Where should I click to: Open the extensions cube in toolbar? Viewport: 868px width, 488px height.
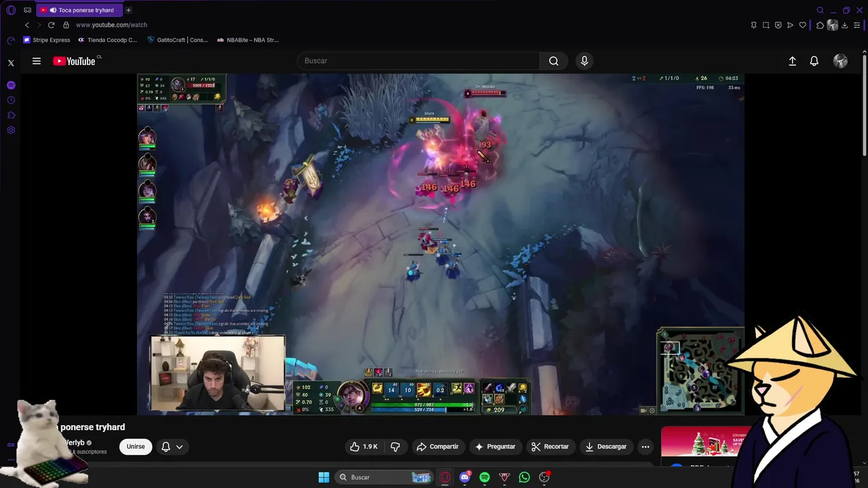coord(820,25)
